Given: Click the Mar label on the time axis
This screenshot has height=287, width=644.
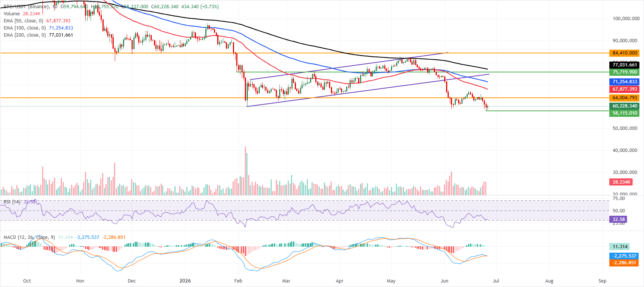Looking at the screenshot, I should [x=286, y=281].
